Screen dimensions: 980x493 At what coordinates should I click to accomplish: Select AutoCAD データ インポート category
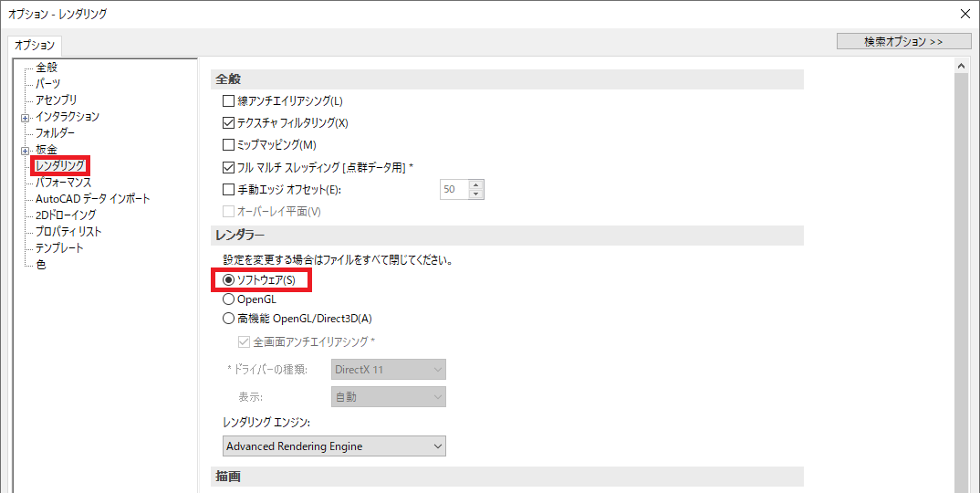coord(92,199)
